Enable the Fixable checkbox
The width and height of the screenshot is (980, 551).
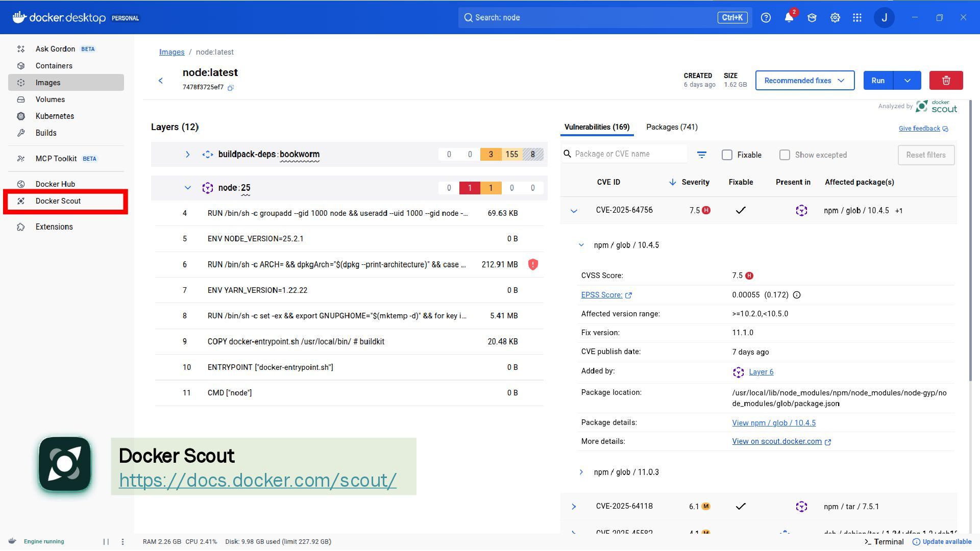(x=727, y=155)
